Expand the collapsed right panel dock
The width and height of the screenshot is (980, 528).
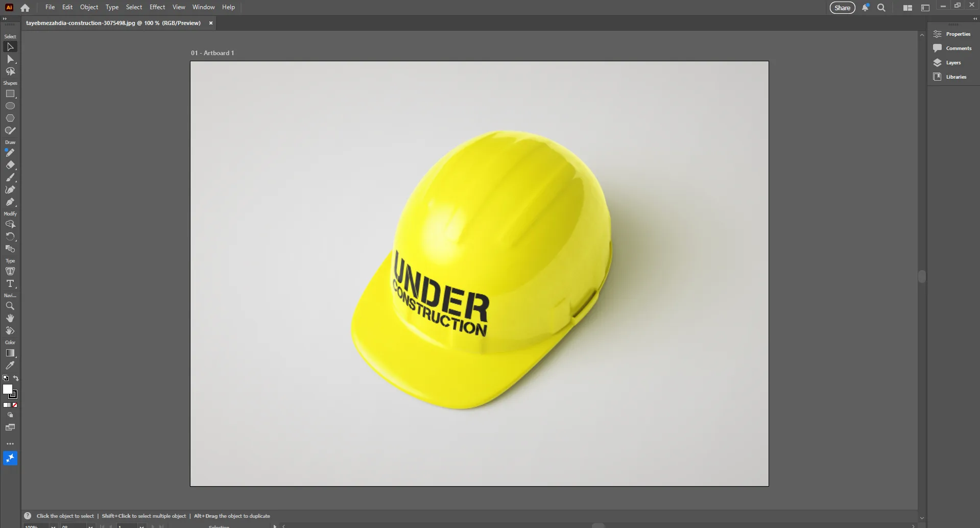[x=975, y=19]
